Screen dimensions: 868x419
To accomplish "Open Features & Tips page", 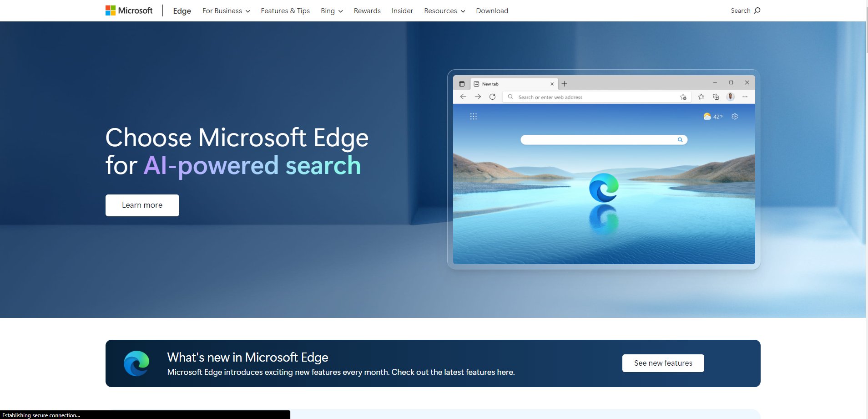I will pyautogui.click(x=285, y=11).
